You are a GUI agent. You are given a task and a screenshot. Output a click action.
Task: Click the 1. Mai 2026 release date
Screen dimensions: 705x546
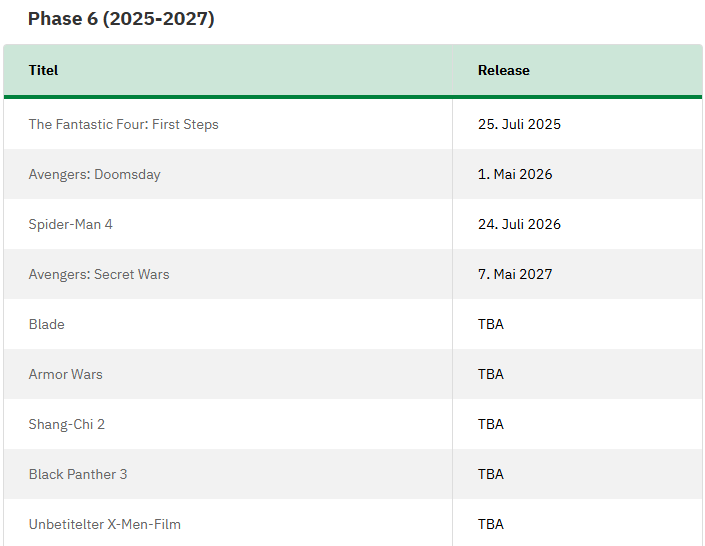tap(515, 174)
